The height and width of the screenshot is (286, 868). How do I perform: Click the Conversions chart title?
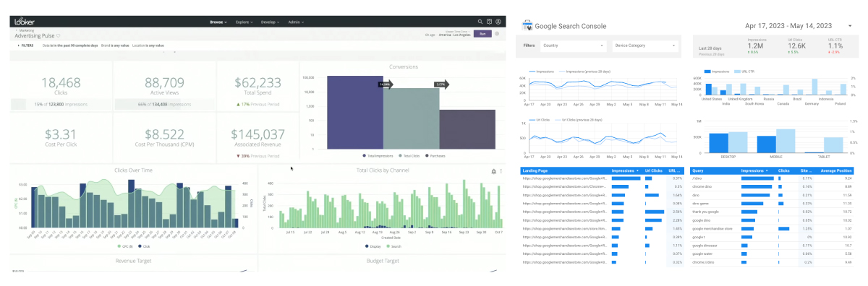pos(403,66)
